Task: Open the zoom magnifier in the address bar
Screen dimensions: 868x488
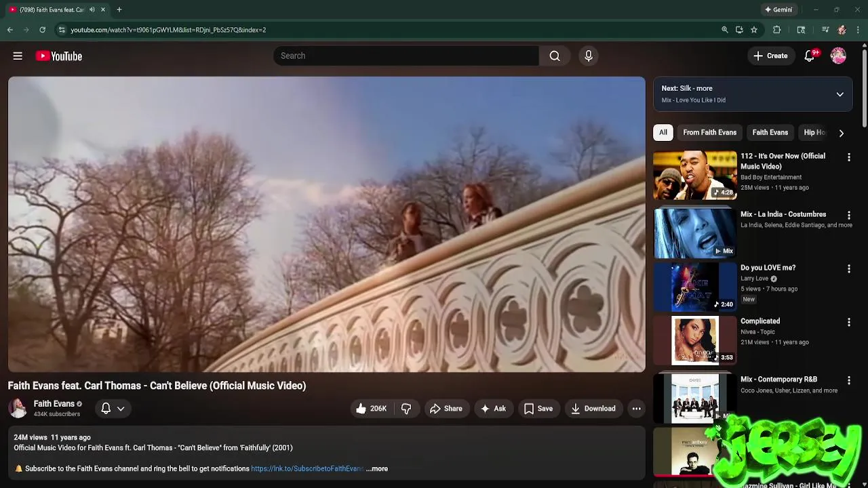Action: [725, 30]
